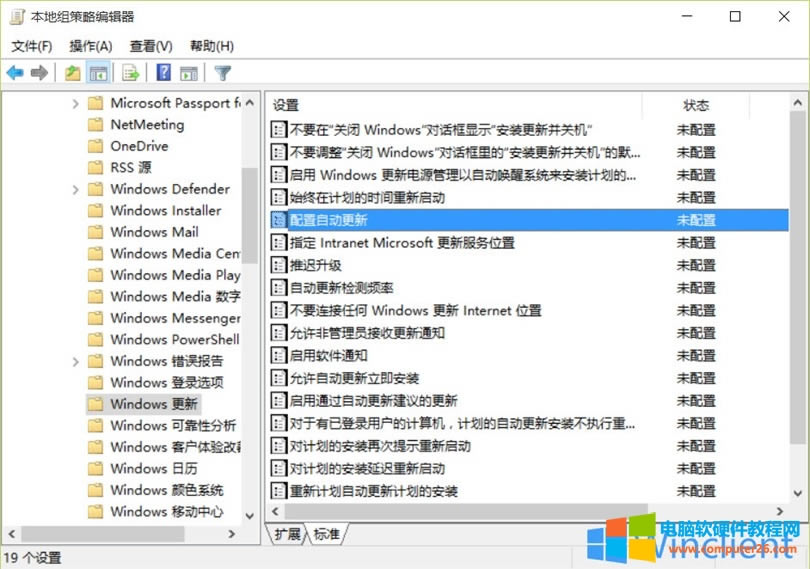The image size is (810, 569).
Task: Click the settings list horizontal scrollbar thumb
Action: [x=466, y=511]
